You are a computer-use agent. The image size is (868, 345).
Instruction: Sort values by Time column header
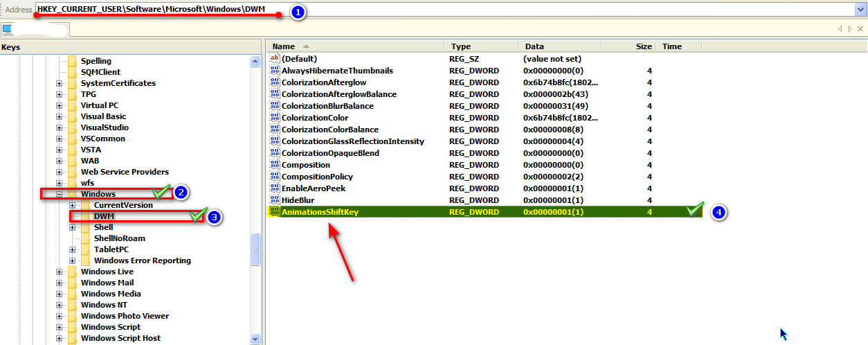click(679, 46)
